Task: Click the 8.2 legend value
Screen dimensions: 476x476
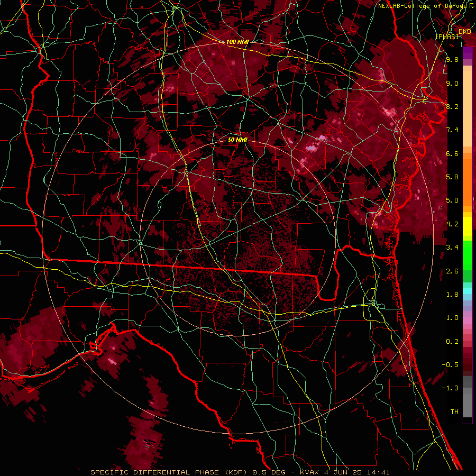Action: (x=452, y=106)
